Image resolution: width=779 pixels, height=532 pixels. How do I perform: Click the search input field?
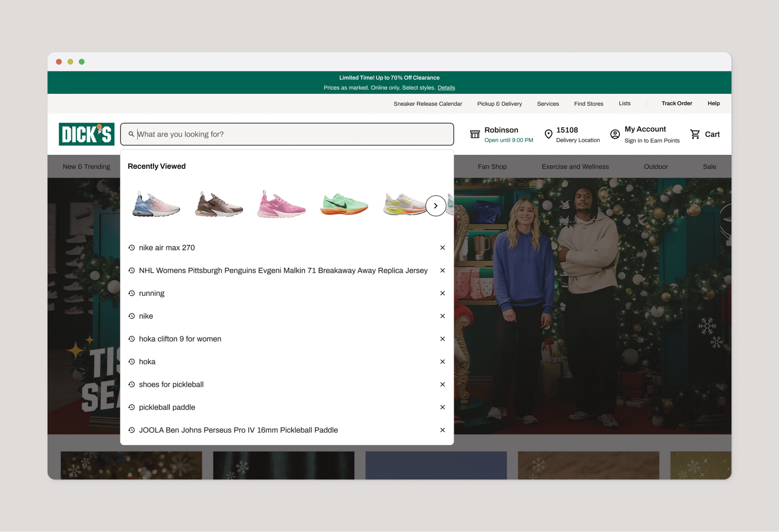292,134
